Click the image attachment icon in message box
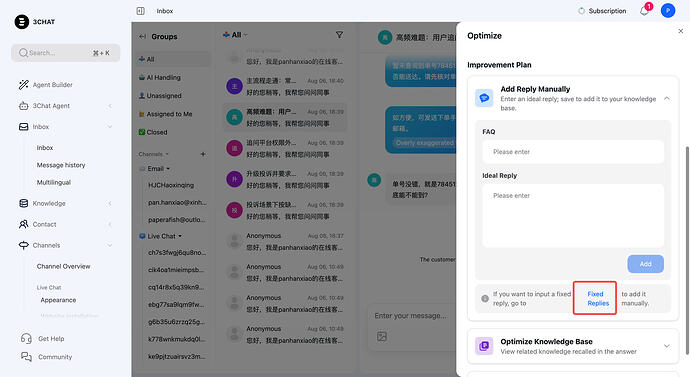690x377 pixels. point(382,337)
